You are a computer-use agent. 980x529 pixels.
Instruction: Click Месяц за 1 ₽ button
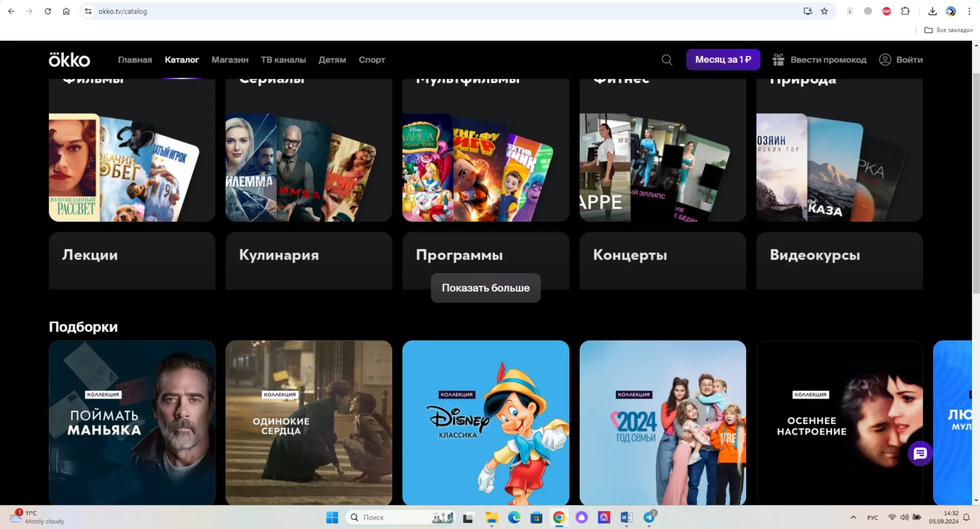pyautogui.click(x=723, y=60)
